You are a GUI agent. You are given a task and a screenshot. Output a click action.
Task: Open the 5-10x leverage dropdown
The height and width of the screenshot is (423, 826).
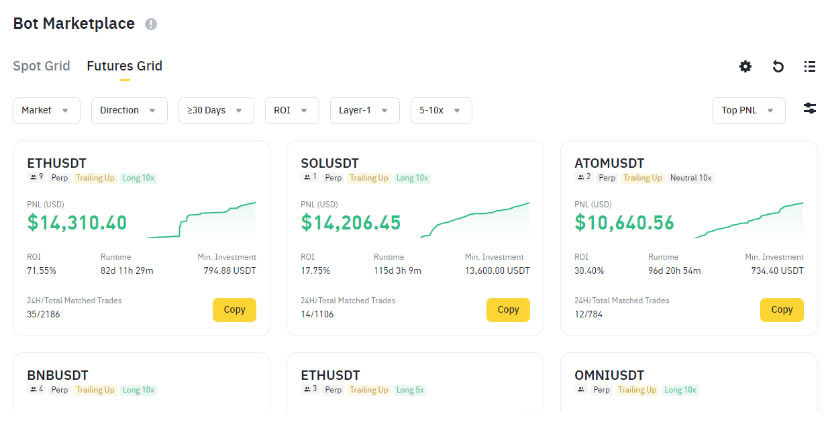point(441,110)
